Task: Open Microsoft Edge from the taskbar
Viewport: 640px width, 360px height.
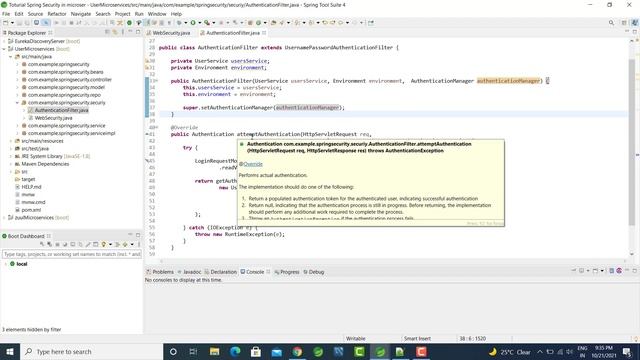Action: (235, 351)
